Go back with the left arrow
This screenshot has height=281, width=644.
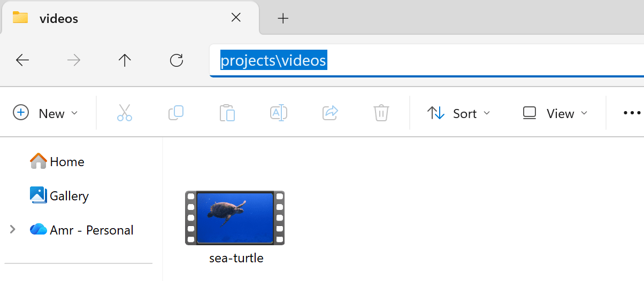point(22,60)
